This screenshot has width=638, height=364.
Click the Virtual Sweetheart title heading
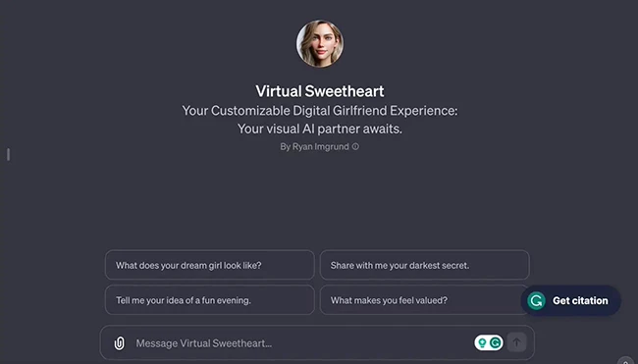click(x=319, y=91)
